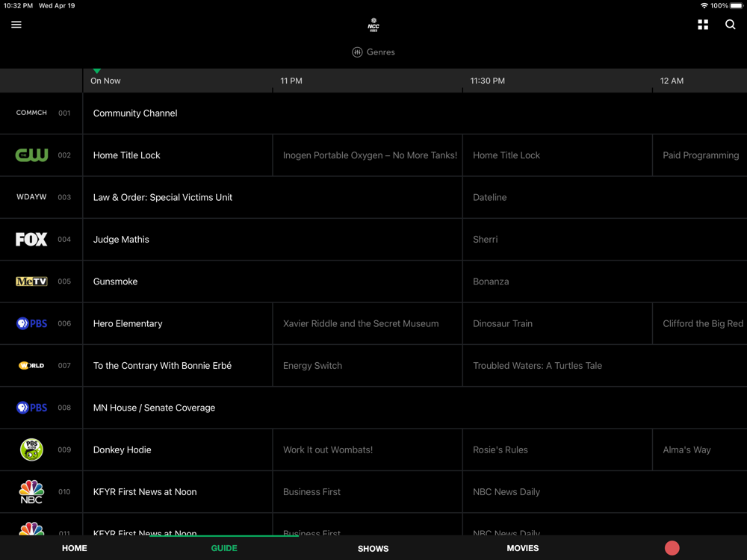Open Paid Programming on the CW
This screenshot has width=747, height=560.
700,155
